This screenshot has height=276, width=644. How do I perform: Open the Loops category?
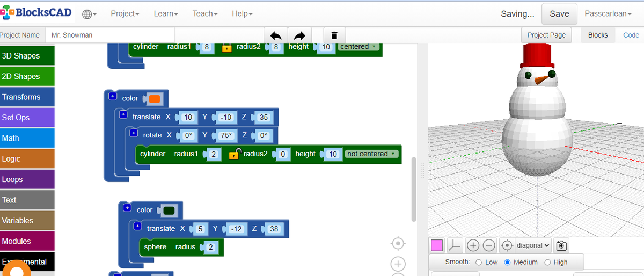27,179
